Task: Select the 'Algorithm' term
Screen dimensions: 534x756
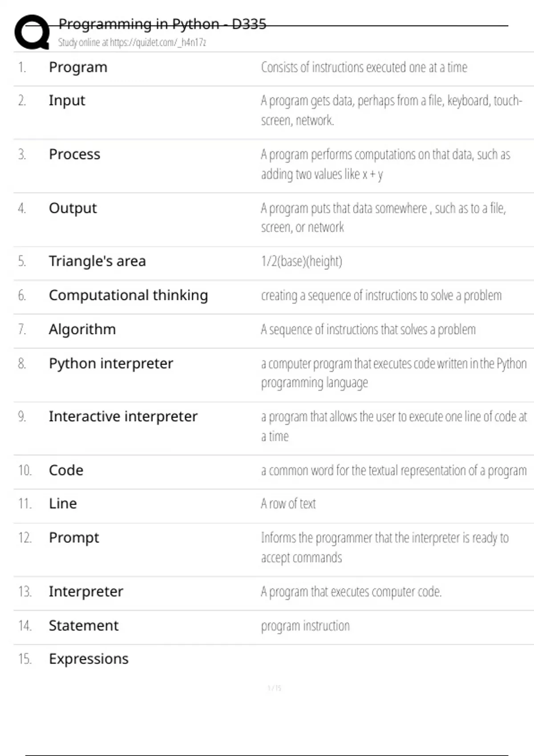Action: 82,330
